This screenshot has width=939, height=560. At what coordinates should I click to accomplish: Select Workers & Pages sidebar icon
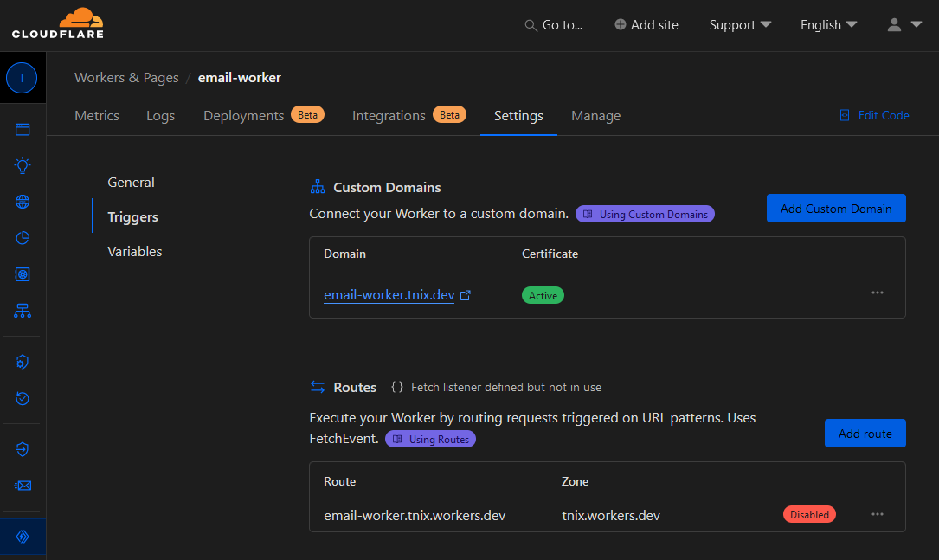23,537
